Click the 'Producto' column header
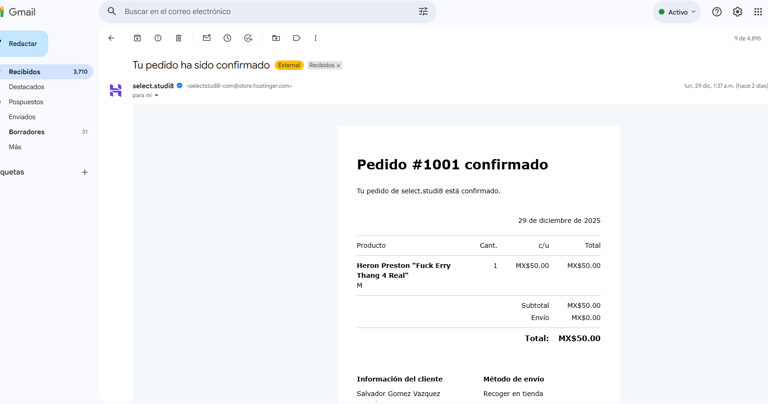Image resolution: width=768 pixels, height=404 pixels. click(x=371, y=245)
